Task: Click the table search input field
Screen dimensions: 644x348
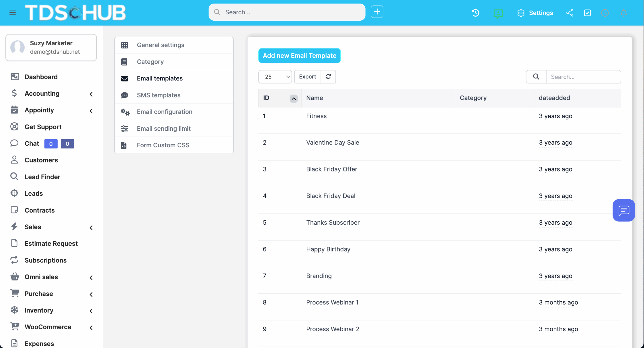Action: click(583, 77)
